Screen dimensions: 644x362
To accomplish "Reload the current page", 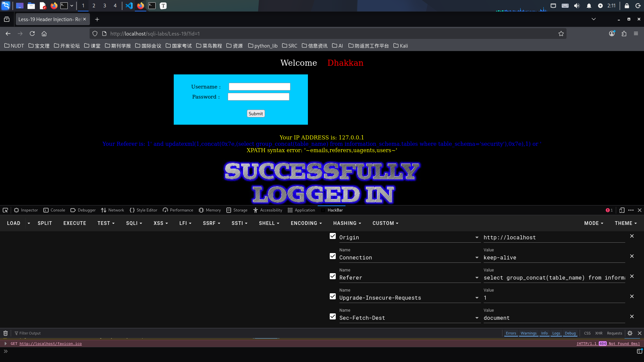I will pyautogui.click(x=32, y=34).
